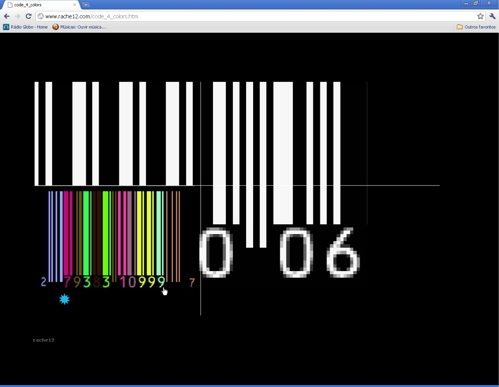Click the address bar URL field

click(x=257, y=16)
